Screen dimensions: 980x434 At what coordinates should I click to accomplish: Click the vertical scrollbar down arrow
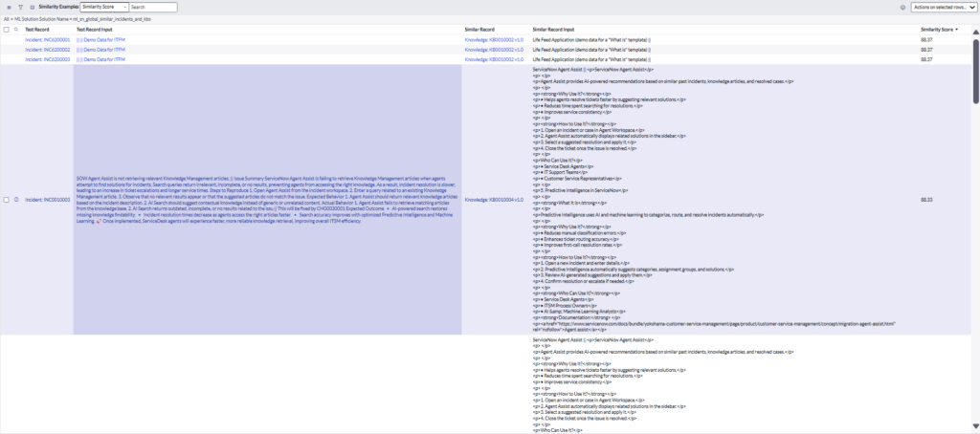pyautogui.click(x=975, y=427)
